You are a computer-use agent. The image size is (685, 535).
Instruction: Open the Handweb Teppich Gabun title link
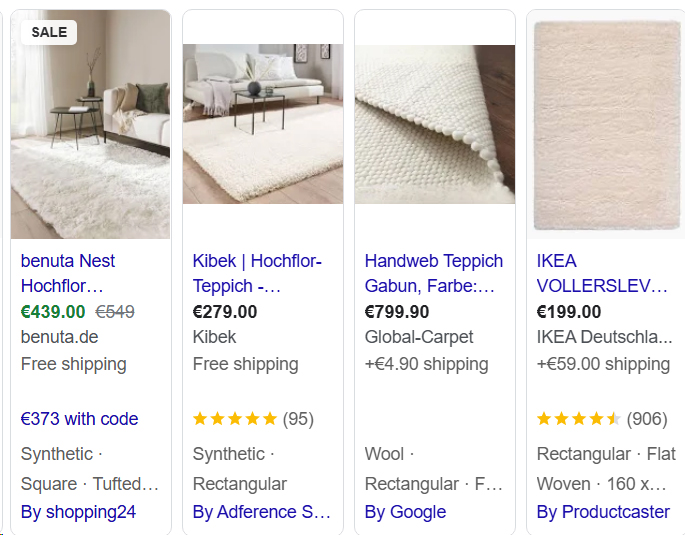[x=433, y=273]
